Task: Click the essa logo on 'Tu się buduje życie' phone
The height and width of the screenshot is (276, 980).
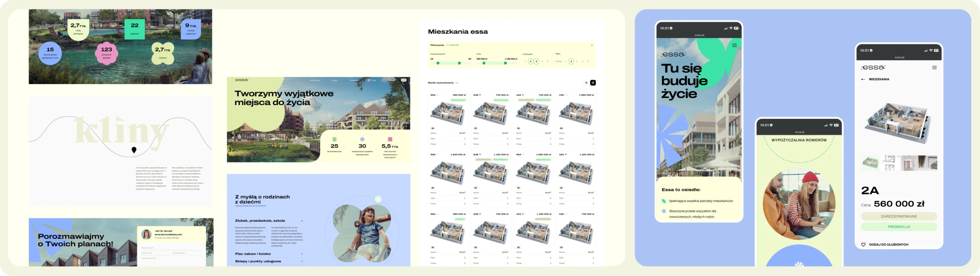Action: pos(673,55)
